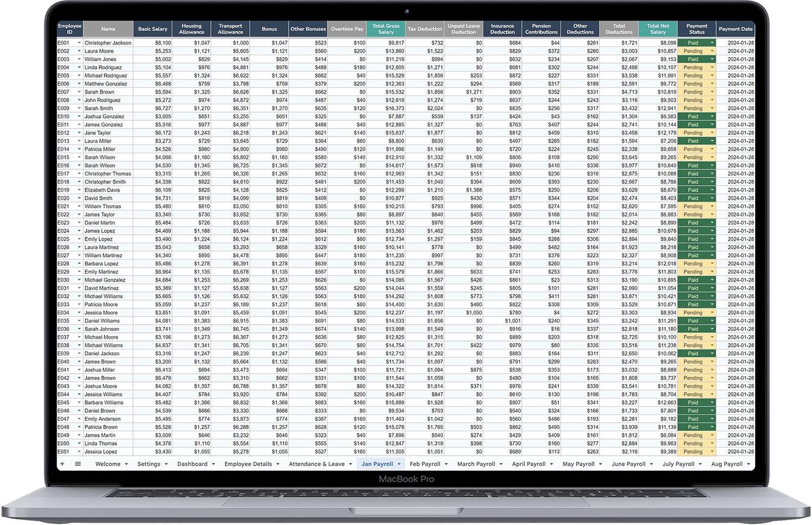812x525 pixels.
Task: Select the Total Net Salary column header
Action: click(658, 29)
